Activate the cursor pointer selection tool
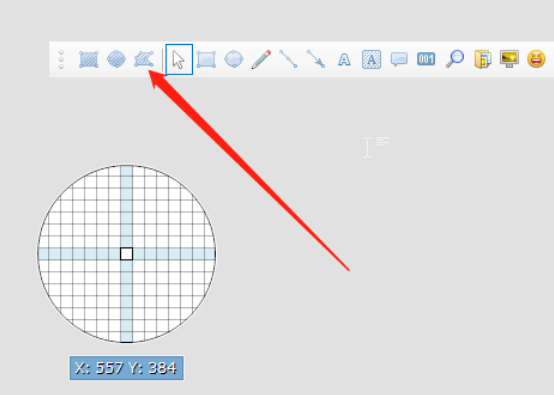Image resolution: width=554 pixels, height=395 pixels. click(x=179, y=59)
